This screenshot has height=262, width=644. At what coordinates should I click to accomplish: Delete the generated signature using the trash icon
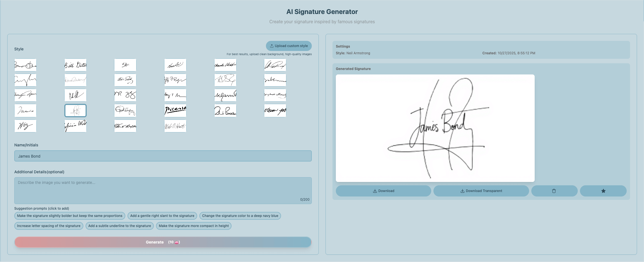point(554,191)
